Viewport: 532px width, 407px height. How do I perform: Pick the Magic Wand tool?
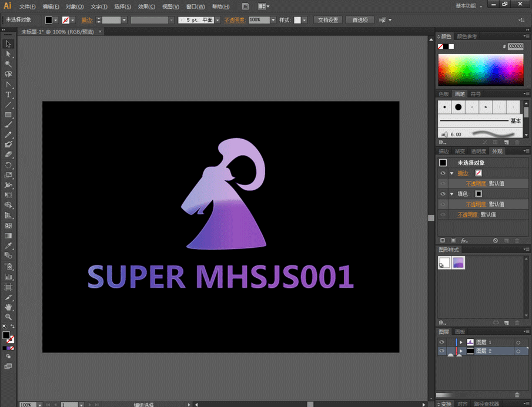(8, 64)
